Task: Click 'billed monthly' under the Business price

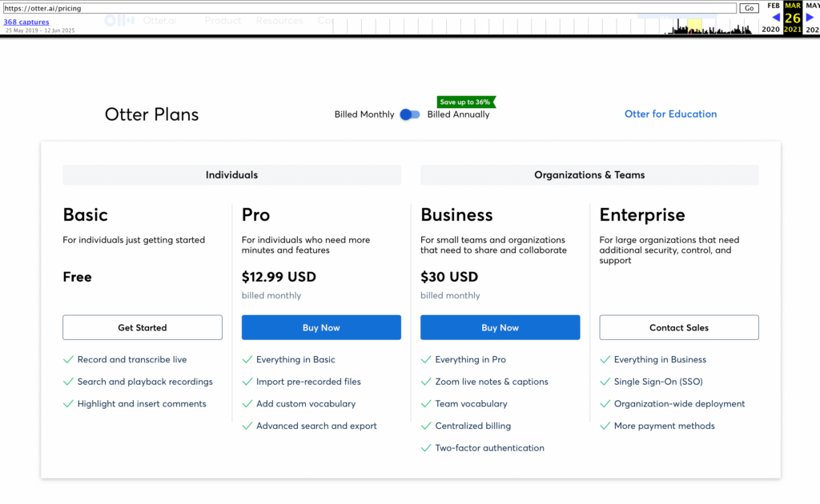Action: click(x=450, y=296)
